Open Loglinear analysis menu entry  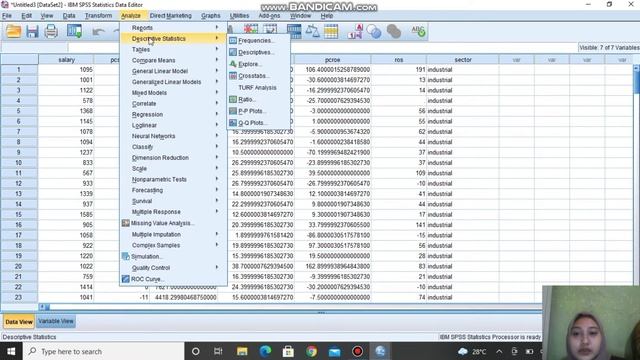(173, 125)
